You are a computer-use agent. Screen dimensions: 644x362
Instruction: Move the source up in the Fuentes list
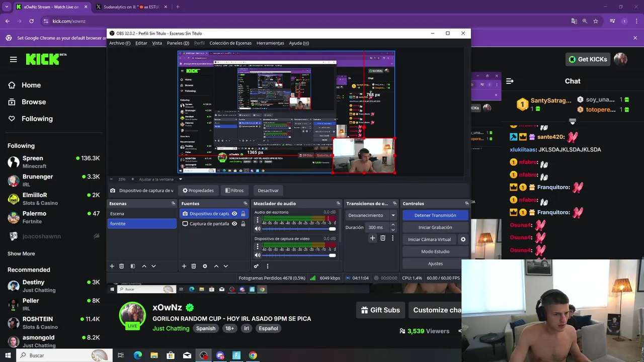[216, 266]
